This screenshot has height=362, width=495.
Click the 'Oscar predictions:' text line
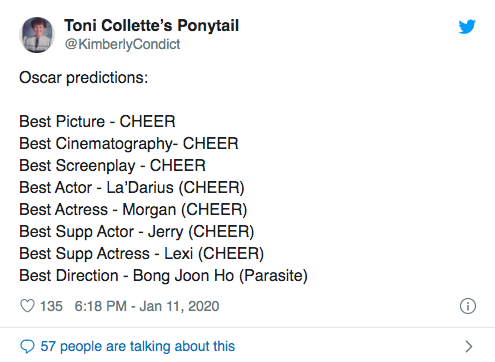click(x=84, y=78)
